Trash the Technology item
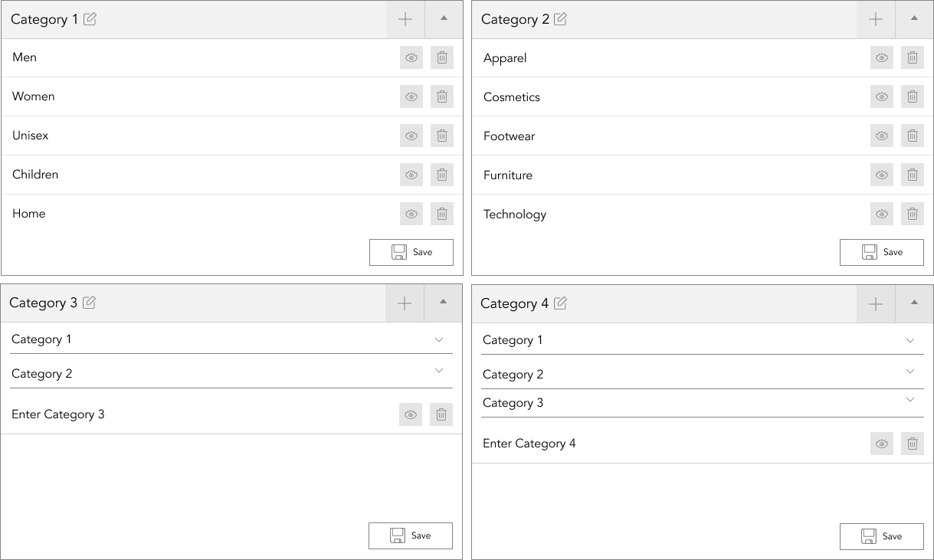934x560 pixels. click(912, 215)
